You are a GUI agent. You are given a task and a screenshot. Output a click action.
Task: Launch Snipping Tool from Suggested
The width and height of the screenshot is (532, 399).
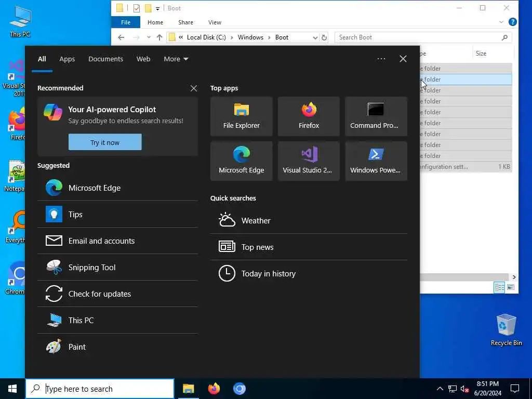click(118, 268)
